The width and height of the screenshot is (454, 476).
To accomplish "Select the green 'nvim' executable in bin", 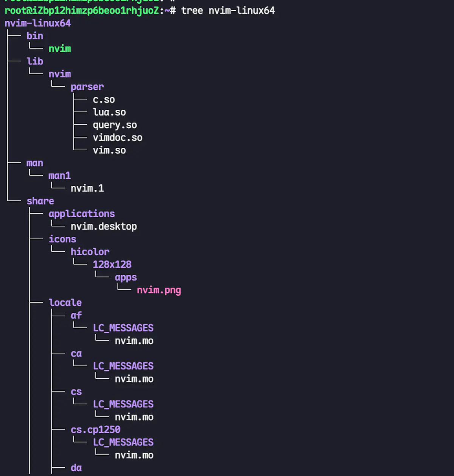I will pyautogui.click(x=60, y=49).
